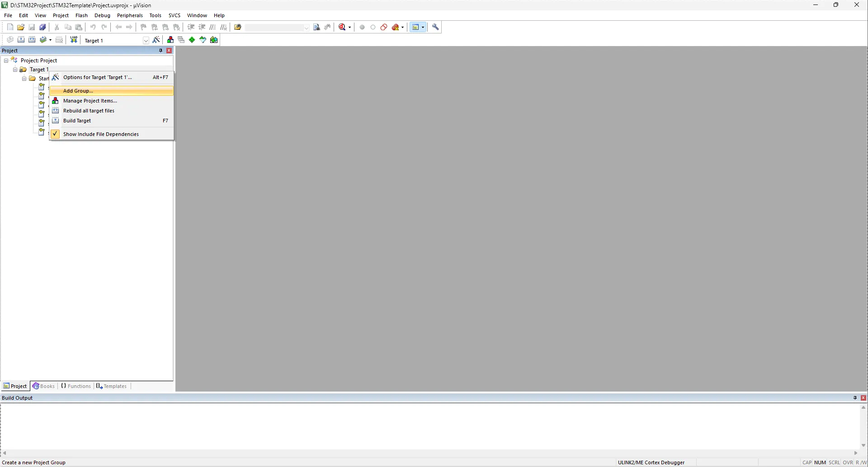The height and width of the screenshot is (467, 868).
Task: Toggle the Build Output panel pushpin
Action: [x=855, y=398]
